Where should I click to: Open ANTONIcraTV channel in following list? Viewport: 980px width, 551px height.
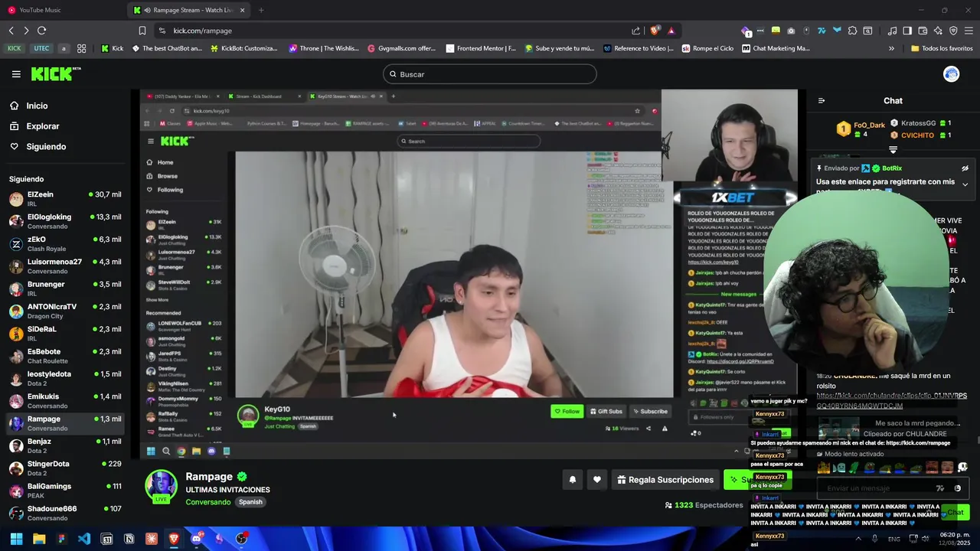(65, 311)
